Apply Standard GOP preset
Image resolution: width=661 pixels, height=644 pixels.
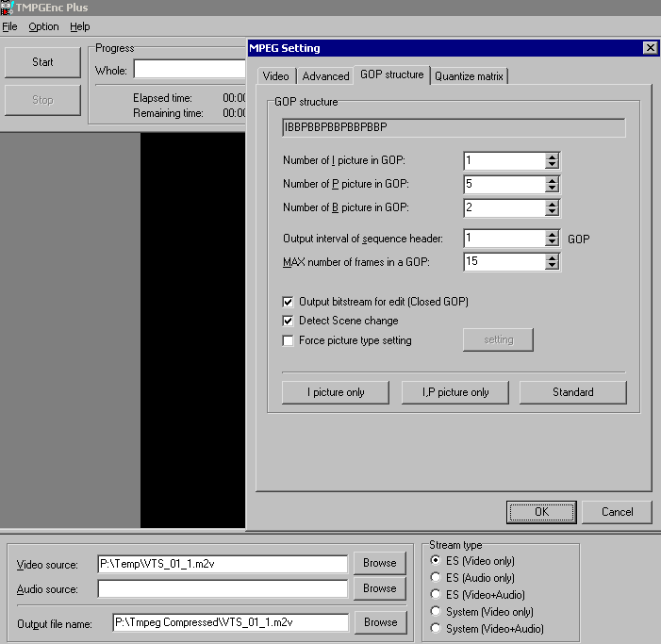[x=573, y=392]
